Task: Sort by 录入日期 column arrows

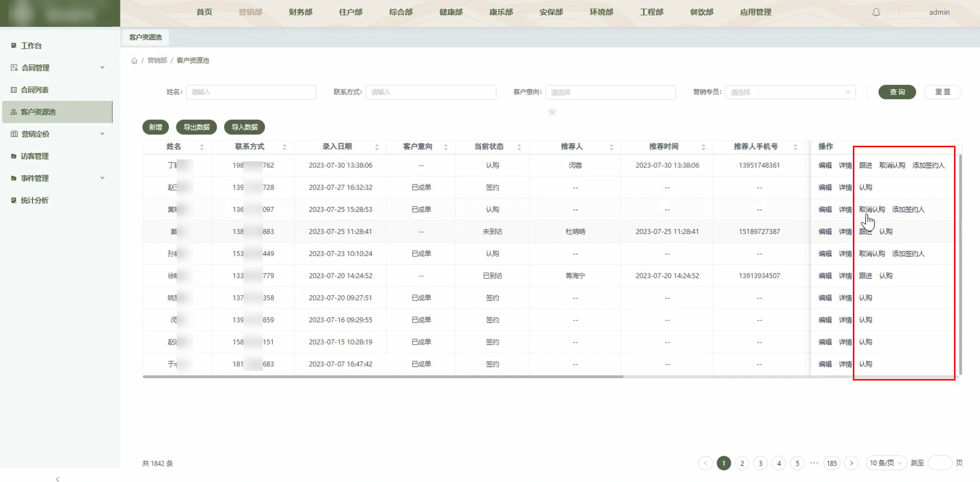Action: pos(377,147)
